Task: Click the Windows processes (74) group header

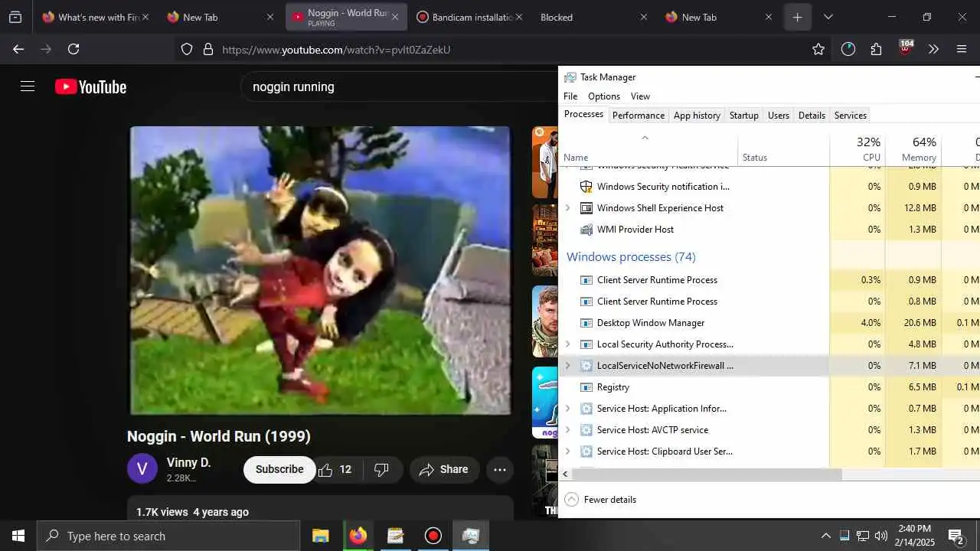Action: coord(631,256)
